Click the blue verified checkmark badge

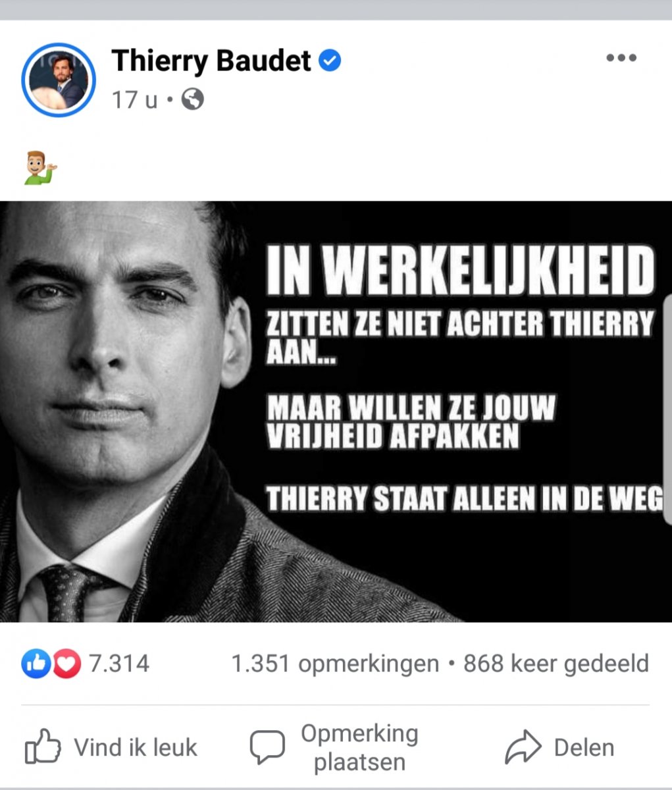click(x=330, y=61)
